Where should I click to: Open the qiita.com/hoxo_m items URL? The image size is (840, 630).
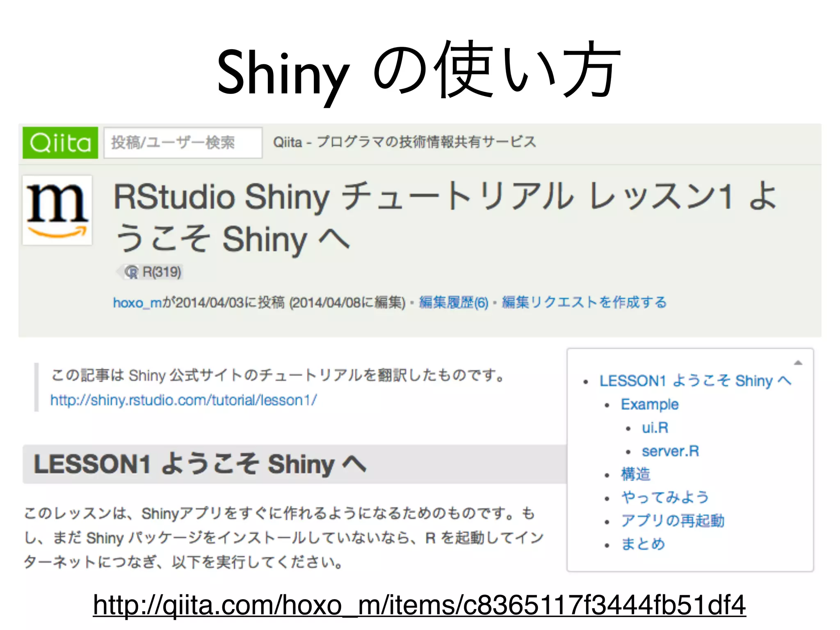419,605
